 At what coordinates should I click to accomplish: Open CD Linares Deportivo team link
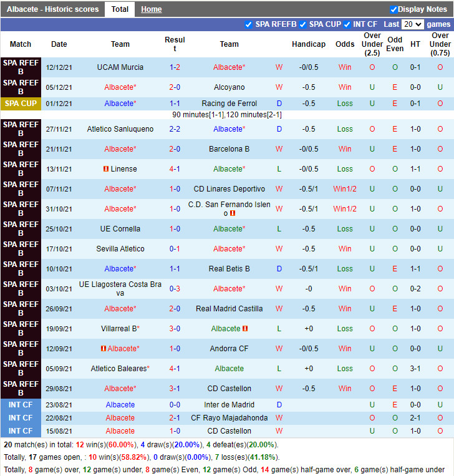(x=229, y=189)
